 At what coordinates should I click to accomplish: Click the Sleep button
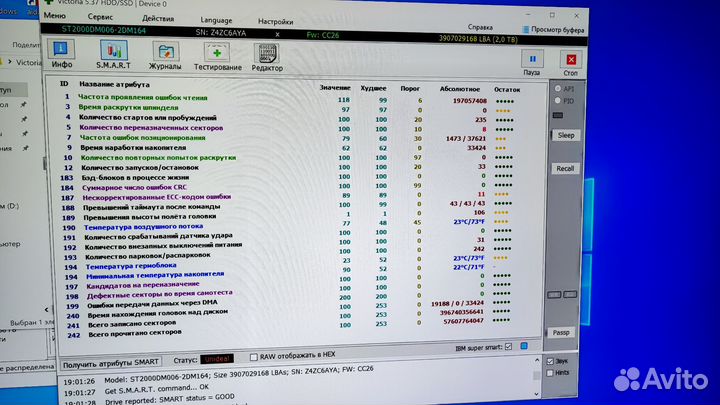(565, 134)
